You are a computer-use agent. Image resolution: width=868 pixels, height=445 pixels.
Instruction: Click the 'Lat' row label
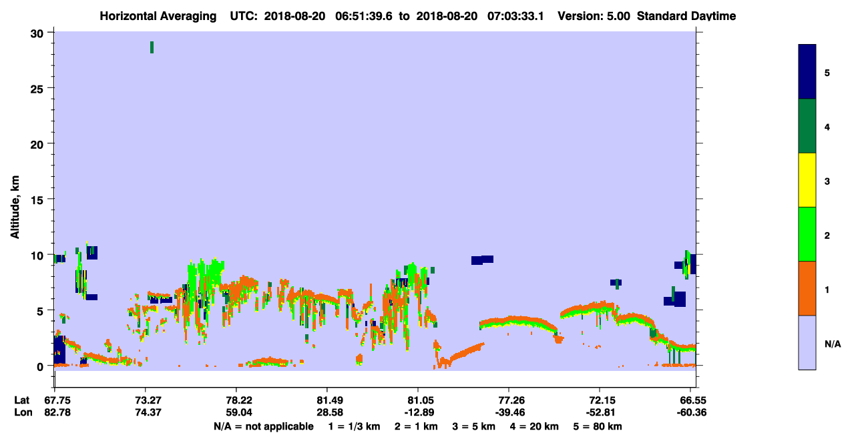tap(22, 400)
